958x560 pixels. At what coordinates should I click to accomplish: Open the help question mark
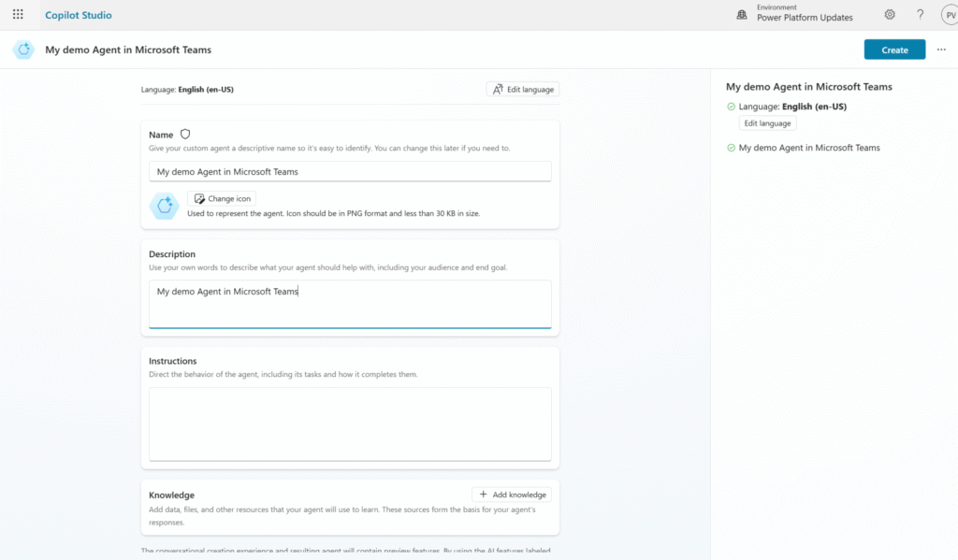921,14
